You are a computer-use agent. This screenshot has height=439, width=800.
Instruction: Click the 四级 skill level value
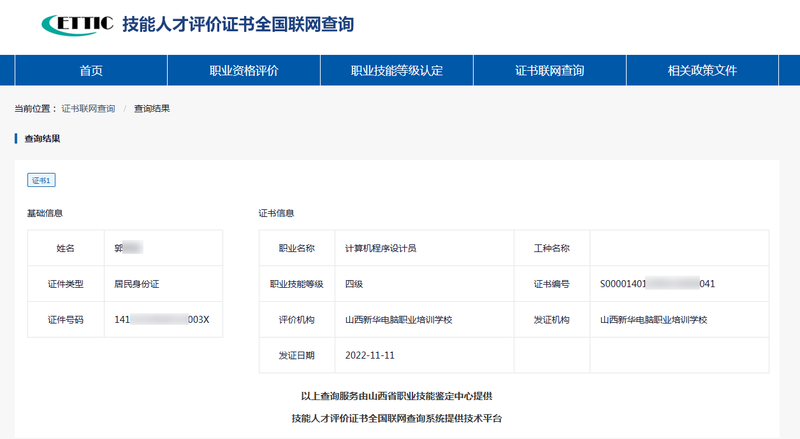click(353, 284)
